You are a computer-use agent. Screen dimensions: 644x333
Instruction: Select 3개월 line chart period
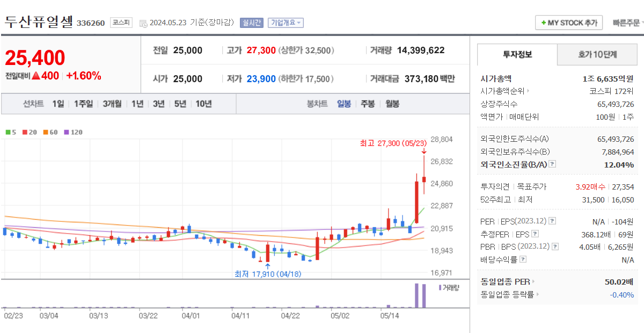pos(112,104)
